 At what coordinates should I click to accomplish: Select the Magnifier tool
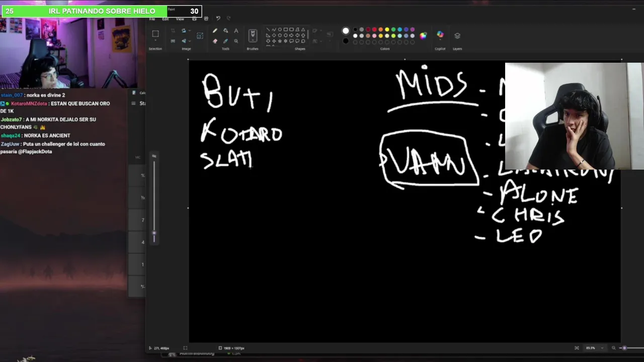click(236, 41)
